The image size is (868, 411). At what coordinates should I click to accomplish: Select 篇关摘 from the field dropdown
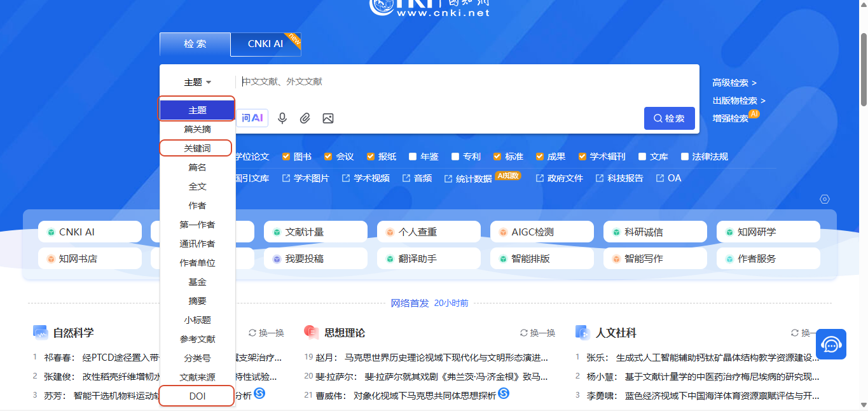pyautogui.click(x=198, y=129)
